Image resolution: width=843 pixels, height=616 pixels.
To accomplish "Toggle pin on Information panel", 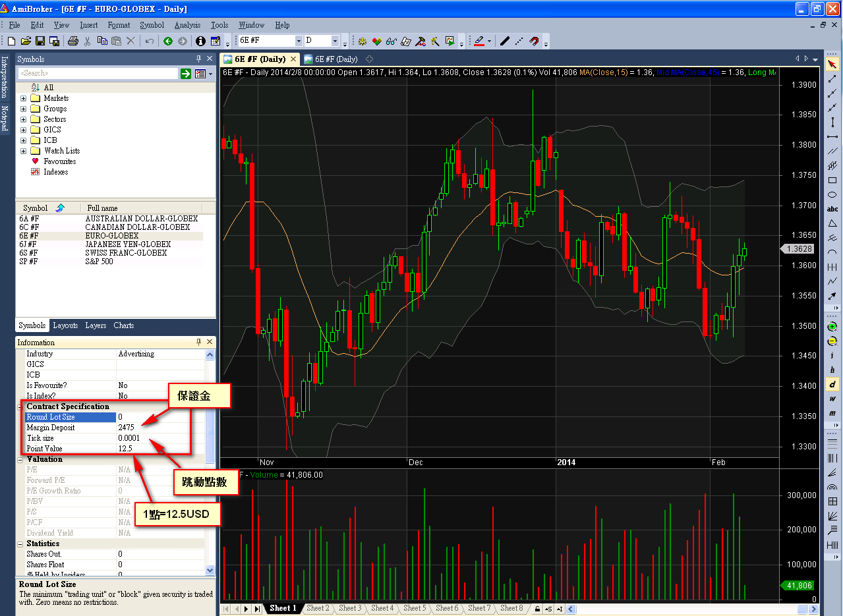I will 199,342.
